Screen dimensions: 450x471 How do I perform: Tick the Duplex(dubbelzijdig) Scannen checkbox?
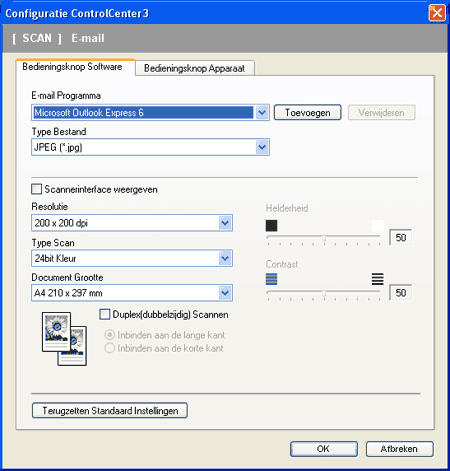(105, 314)
